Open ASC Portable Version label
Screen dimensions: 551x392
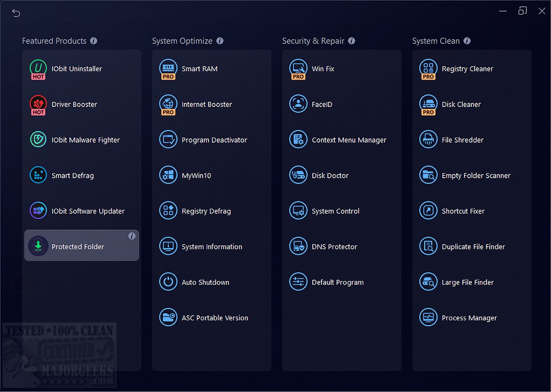click(x=215, y=318)
